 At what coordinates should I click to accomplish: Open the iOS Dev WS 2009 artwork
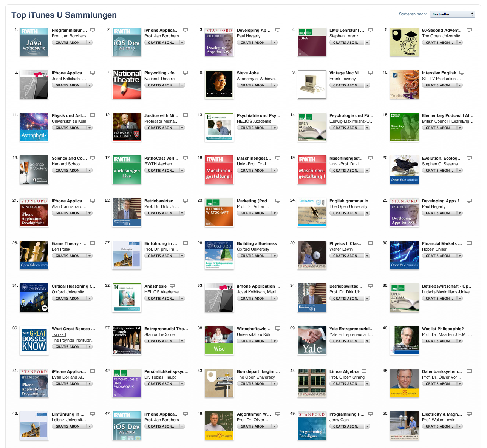pos(127,426)
